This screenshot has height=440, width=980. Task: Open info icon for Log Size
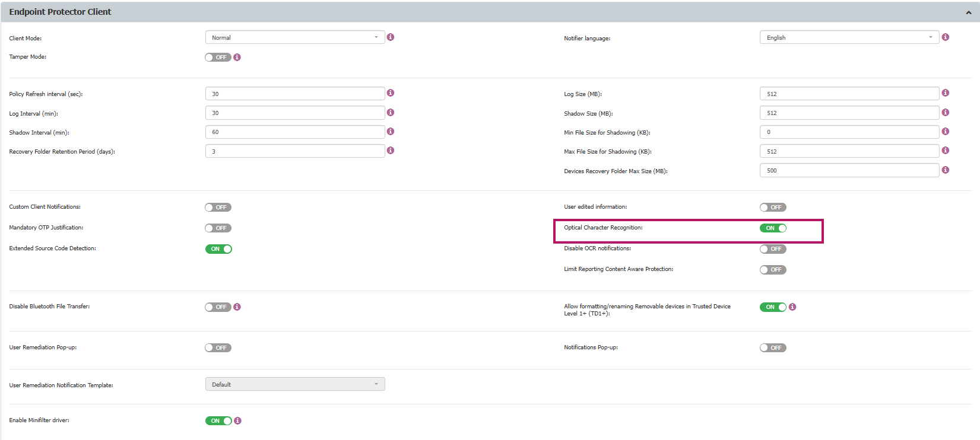[x=946, y=93]
